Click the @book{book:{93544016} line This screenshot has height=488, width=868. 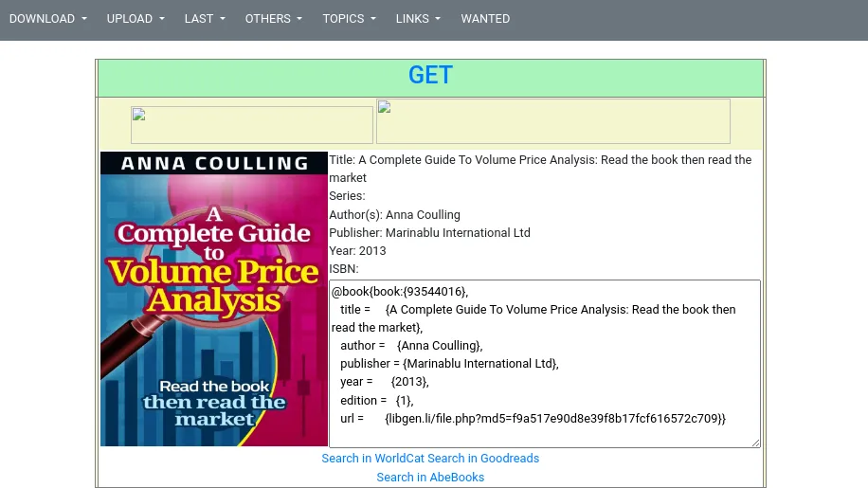[400, 292]
